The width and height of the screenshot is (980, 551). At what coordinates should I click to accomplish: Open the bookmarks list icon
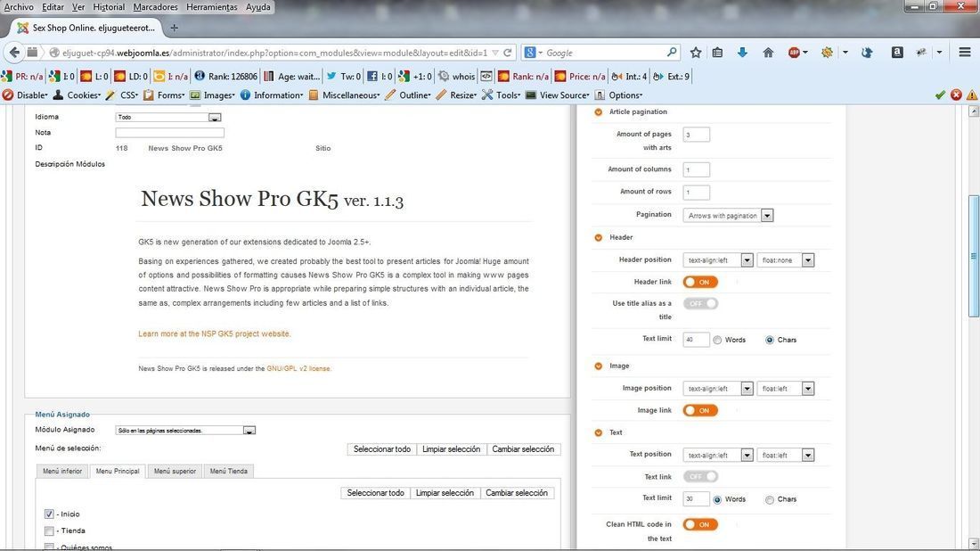tap(717, 53)
